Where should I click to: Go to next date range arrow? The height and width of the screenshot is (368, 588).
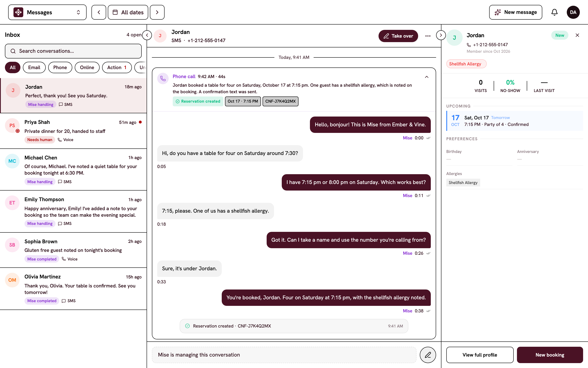[157, 12]
